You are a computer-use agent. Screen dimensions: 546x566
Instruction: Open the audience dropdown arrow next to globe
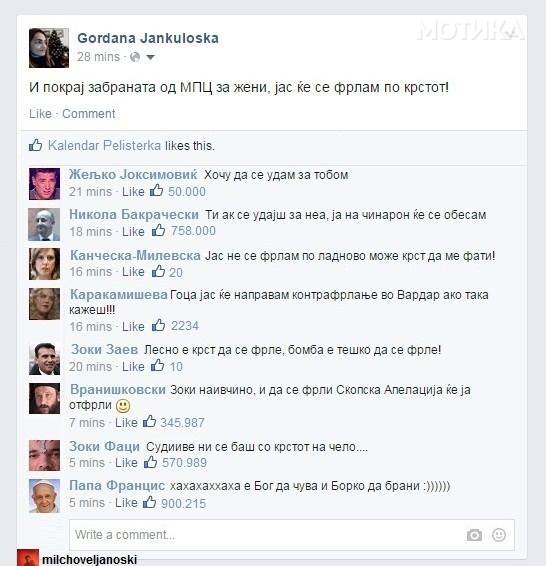coord(150,57)
